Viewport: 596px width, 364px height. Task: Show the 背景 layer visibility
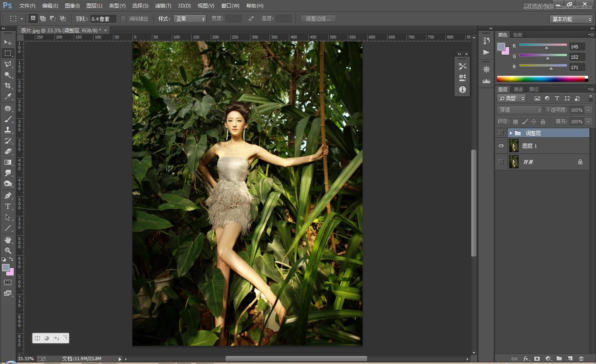(501, 162)
